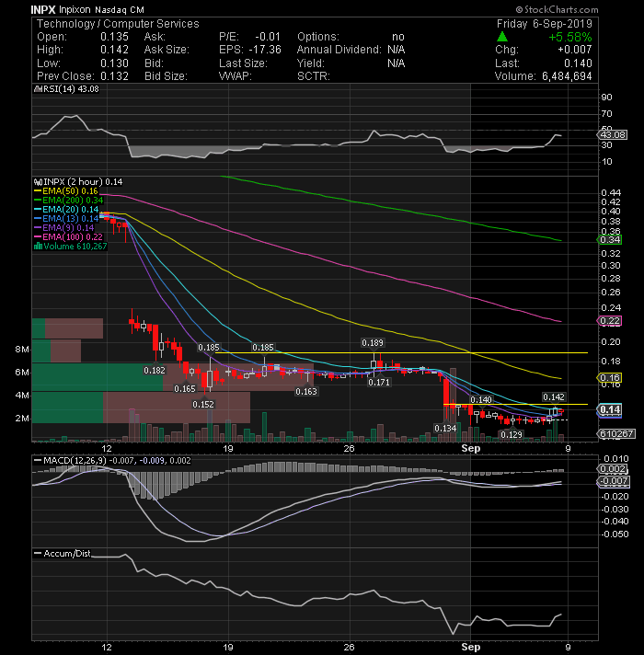
Task: Click the 610267 volume tag on right axis
Action: (x=616, y=434)
